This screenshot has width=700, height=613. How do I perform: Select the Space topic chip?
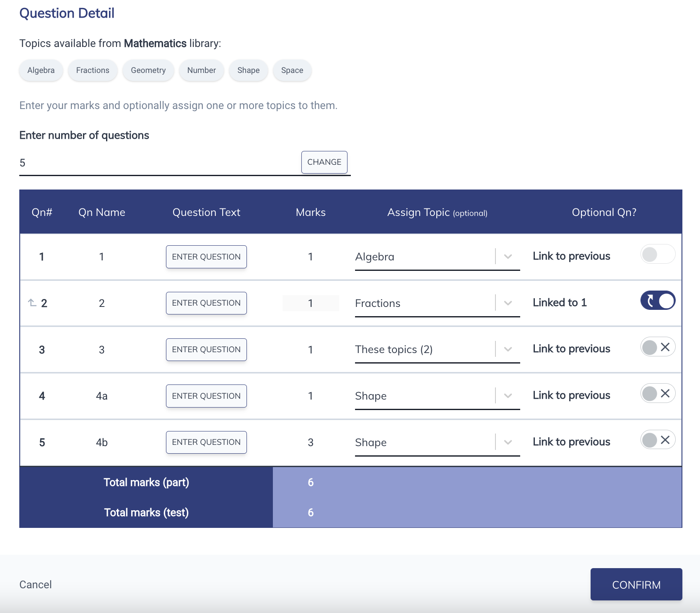pyautogui.click(x=292, y=70)
